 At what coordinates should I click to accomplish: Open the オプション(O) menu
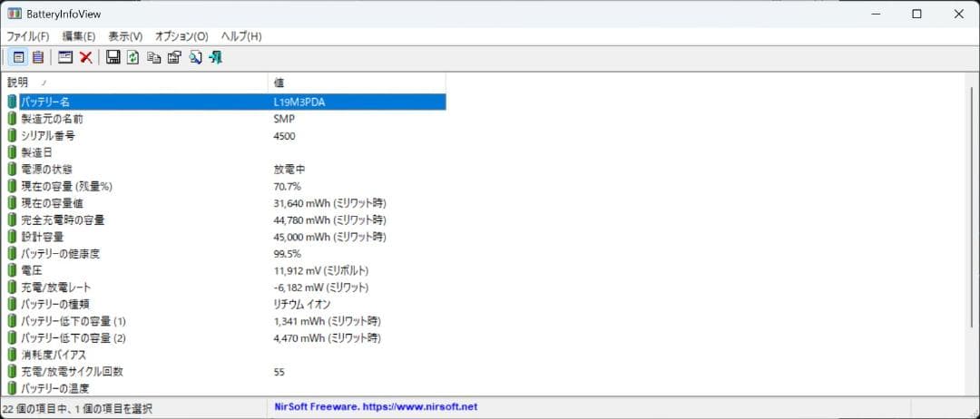(x=181, y=36)
